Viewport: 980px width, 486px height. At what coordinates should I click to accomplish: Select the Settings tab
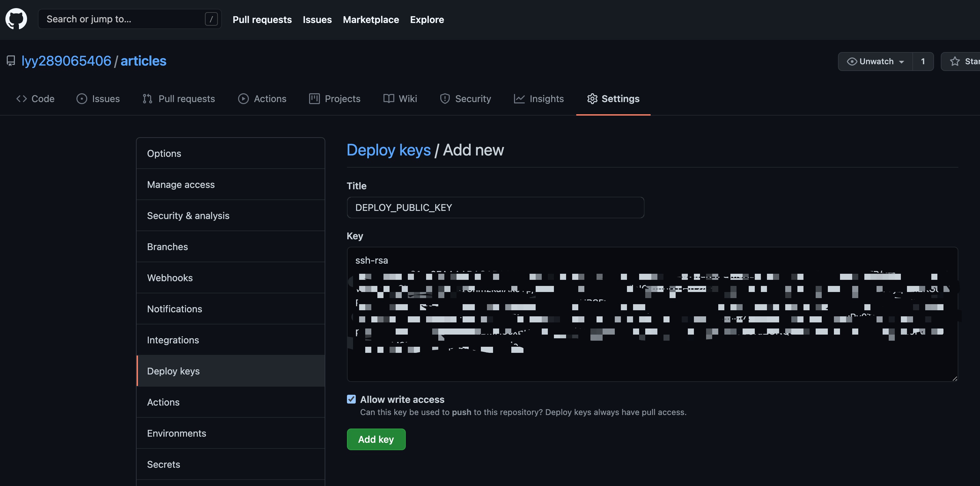tap(613, 99)
